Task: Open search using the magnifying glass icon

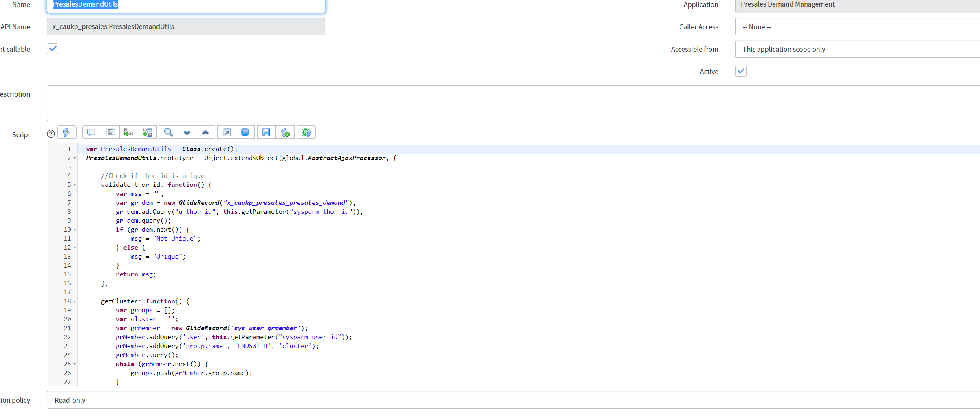Action: [x=168, y=132]
